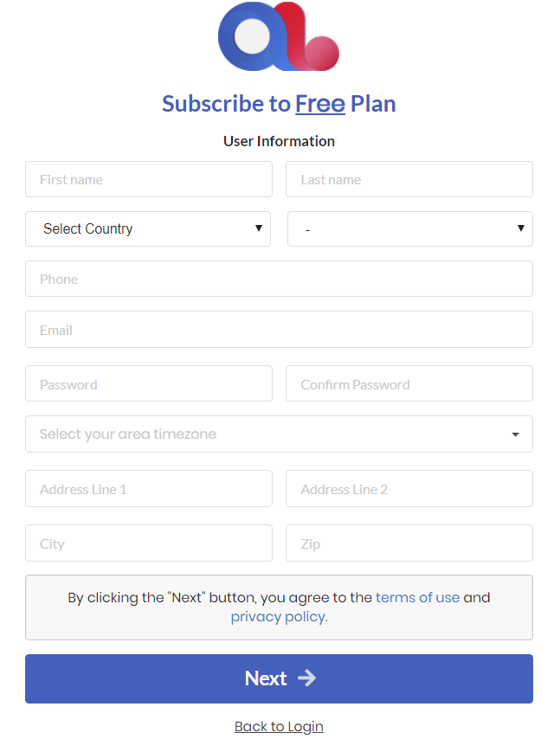The width and height of the screenshot is (560, 739).
Task: Go Back to Login
Action: click(279, 727)
